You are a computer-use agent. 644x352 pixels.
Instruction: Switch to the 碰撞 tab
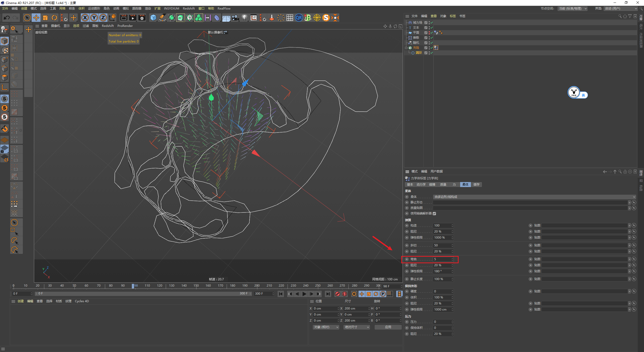(x=432, y=185)
